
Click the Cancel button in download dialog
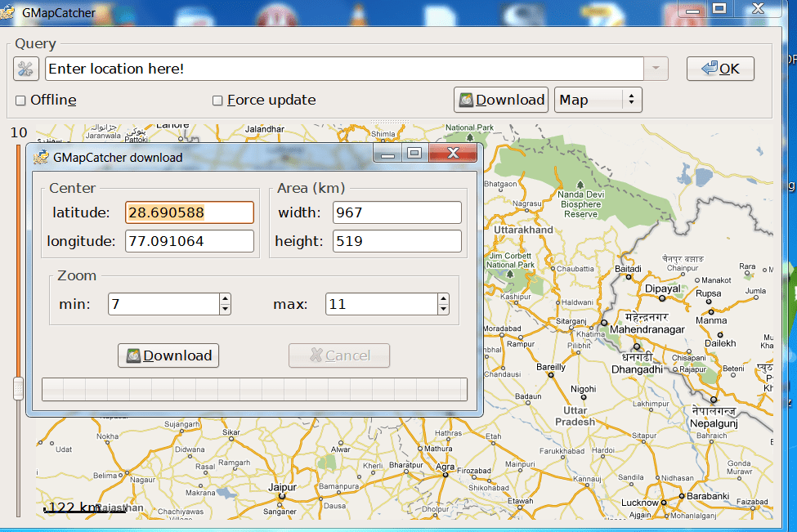pos(339,355)
